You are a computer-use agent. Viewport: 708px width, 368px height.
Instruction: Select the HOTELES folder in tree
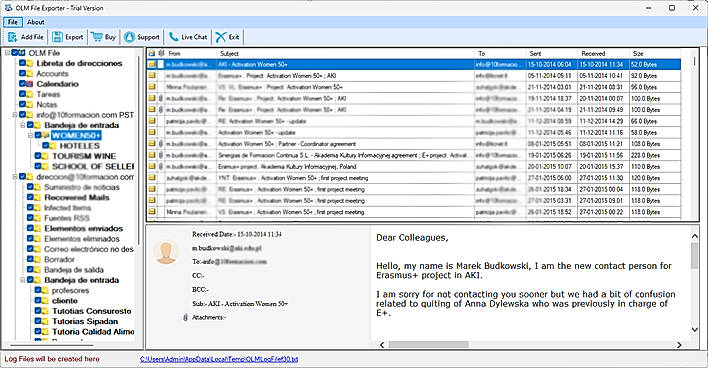[79, 146]
